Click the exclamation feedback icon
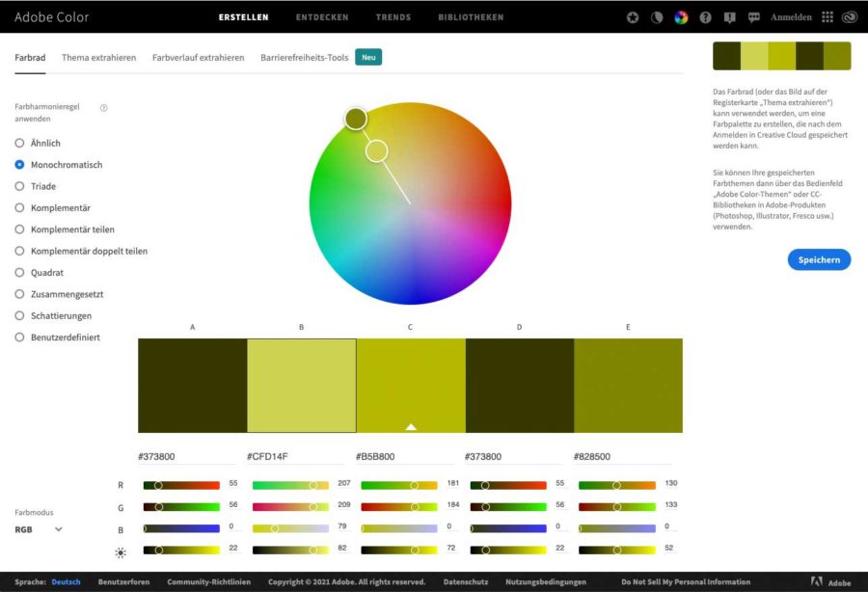 730,17
